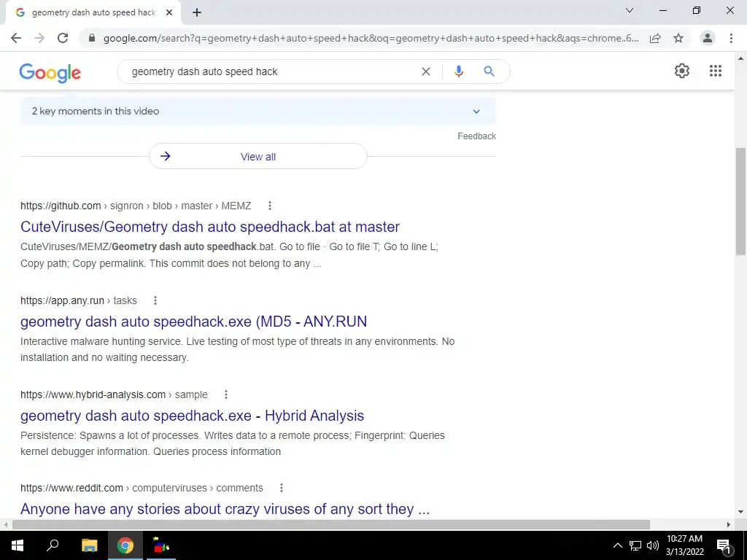Reload the current page
The image size is (747, 560).
tap(63, 38)
